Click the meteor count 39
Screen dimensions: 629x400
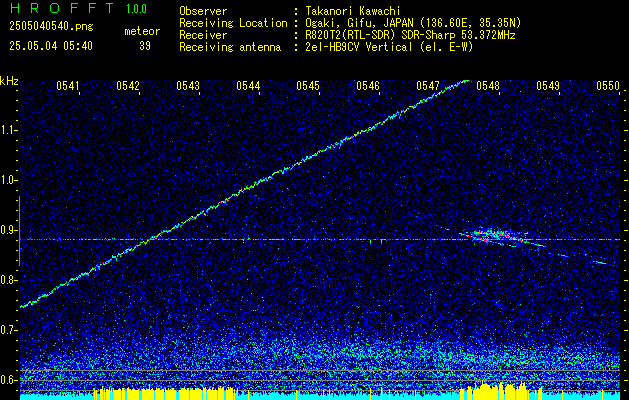[x=145, y=46]
